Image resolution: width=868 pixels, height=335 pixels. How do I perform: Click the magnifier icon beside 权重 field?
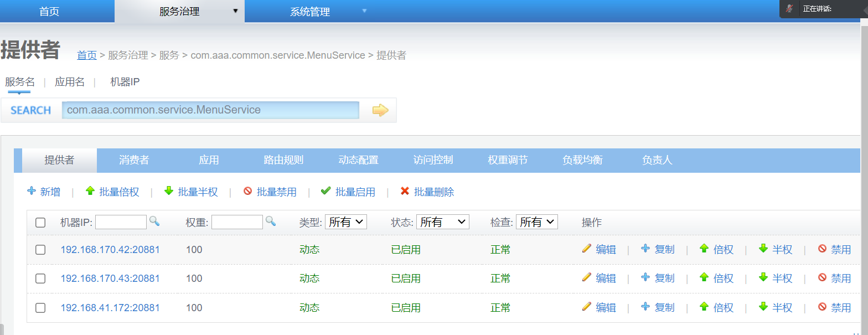tap(270, 221)
